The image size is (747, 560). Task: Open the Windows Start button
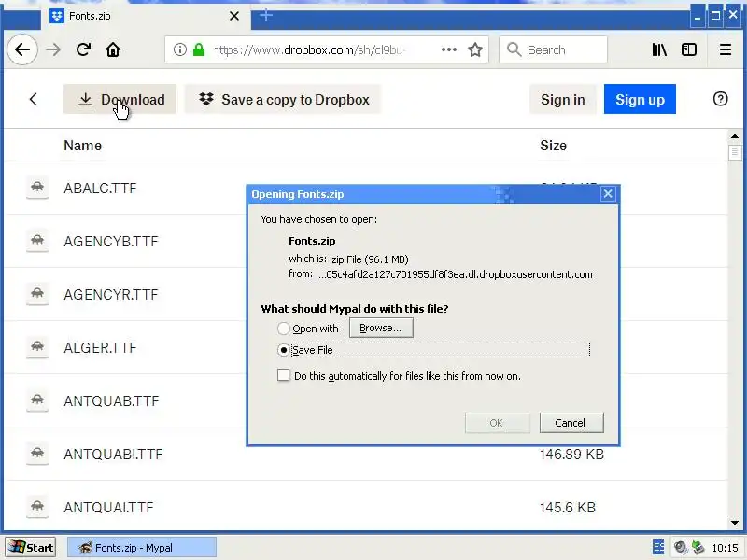click(x=32, y=547)
